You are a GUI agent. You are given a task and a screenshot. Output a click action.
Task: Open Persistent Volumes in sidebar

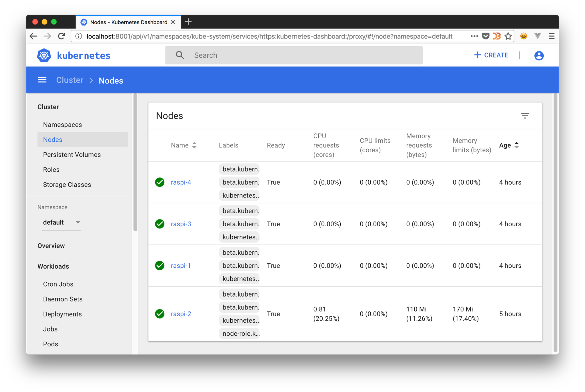(x=72, y=155)
